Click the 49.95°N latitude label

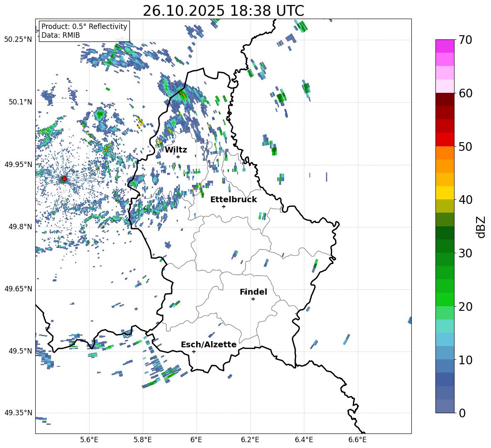click(18, 165)
